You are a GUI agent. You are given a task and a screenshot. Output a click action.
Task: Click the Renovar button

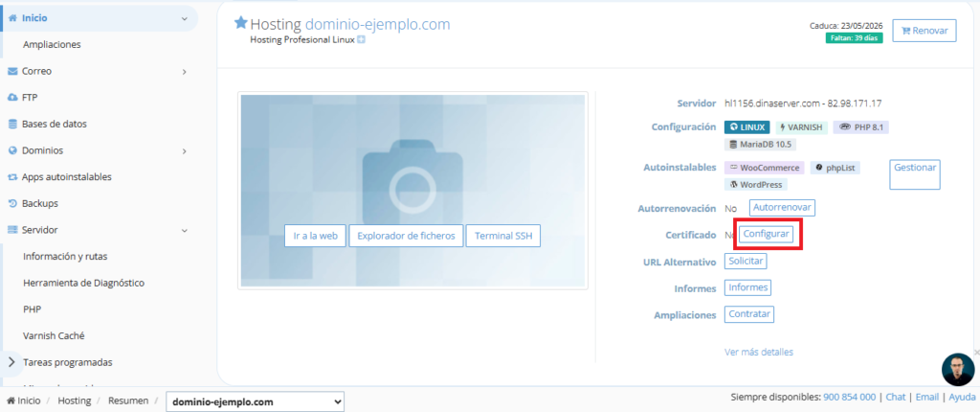point(924,30)
